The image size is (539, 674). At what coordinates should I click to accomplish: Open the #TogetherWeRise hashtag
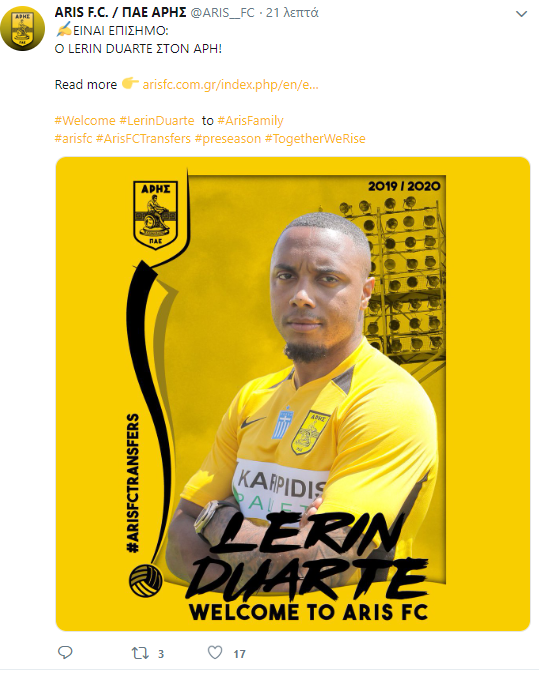coord(315,139)
